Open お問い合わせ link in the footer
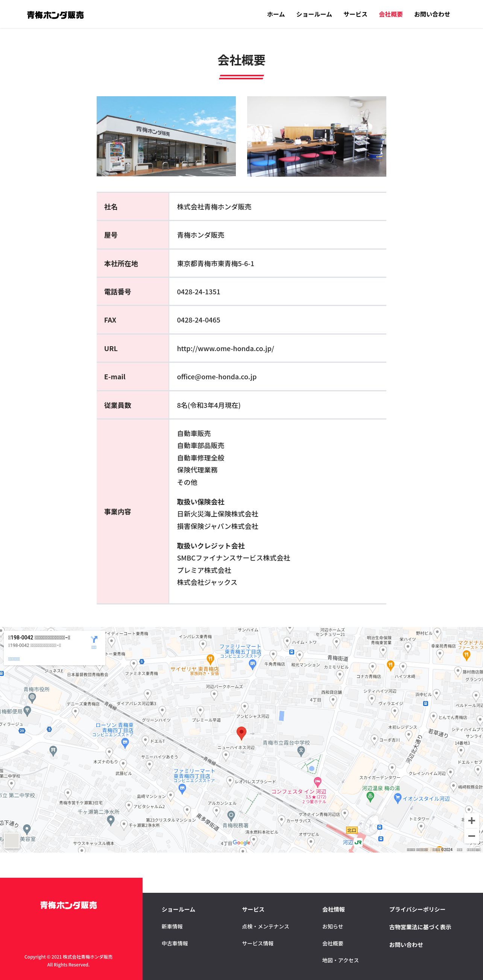This screenshot has height=980, width=483. pos(406,945)
